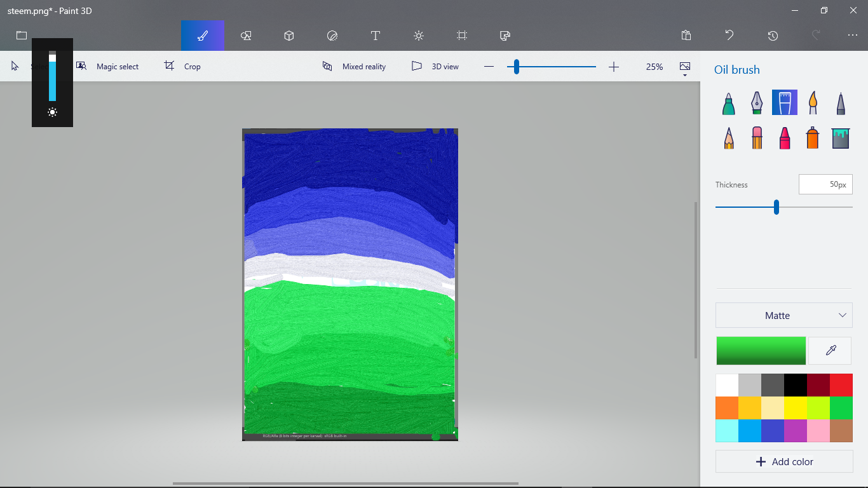Select the Spray can brush

tap(813, 137)
